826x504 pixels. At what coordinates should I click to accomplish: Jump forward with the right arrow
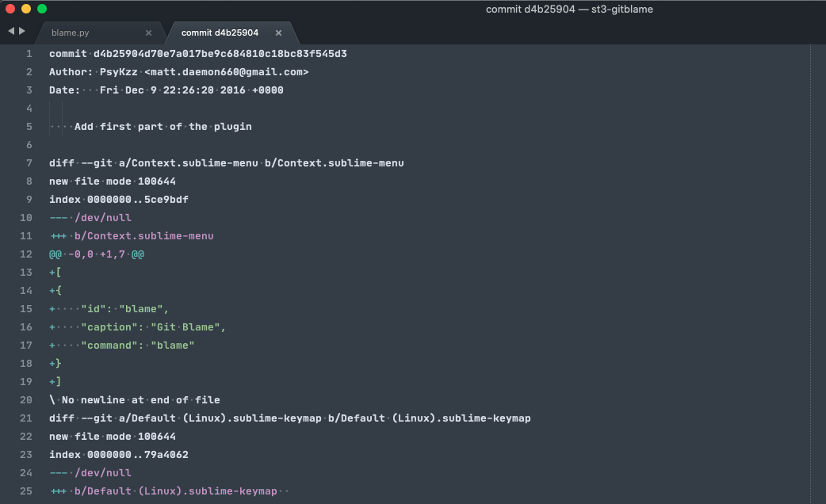[21, 32]
